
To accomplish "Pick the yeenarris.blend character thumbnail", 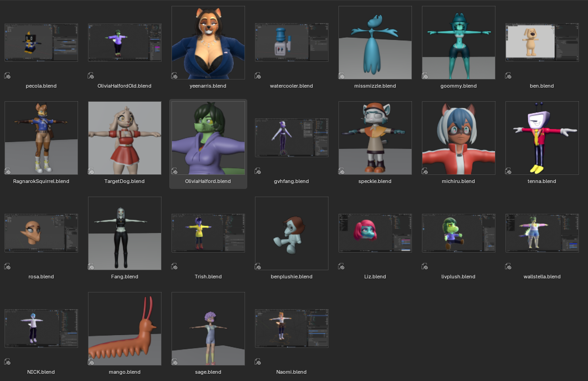I will tap(208, 43).
